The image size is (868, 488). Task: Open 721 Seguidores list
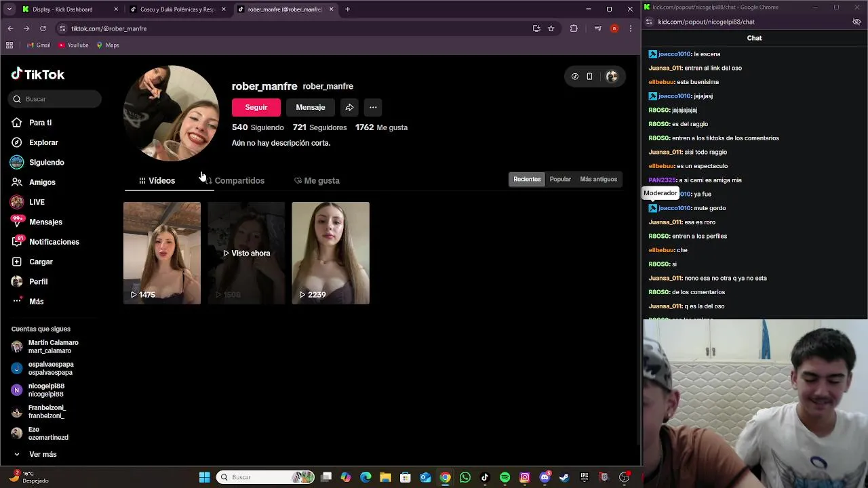(319, 127)
